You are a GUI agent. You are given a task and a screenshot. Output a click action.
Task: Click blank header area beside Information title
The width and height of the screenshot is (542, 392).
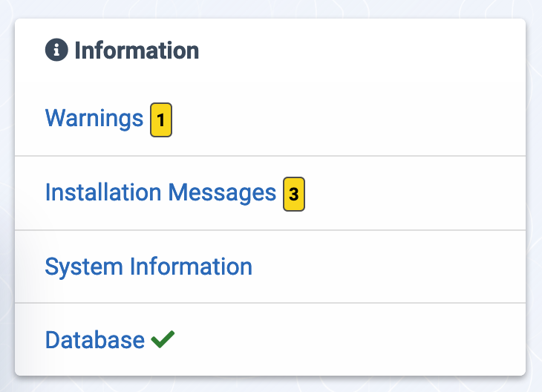tap(359, 50)
